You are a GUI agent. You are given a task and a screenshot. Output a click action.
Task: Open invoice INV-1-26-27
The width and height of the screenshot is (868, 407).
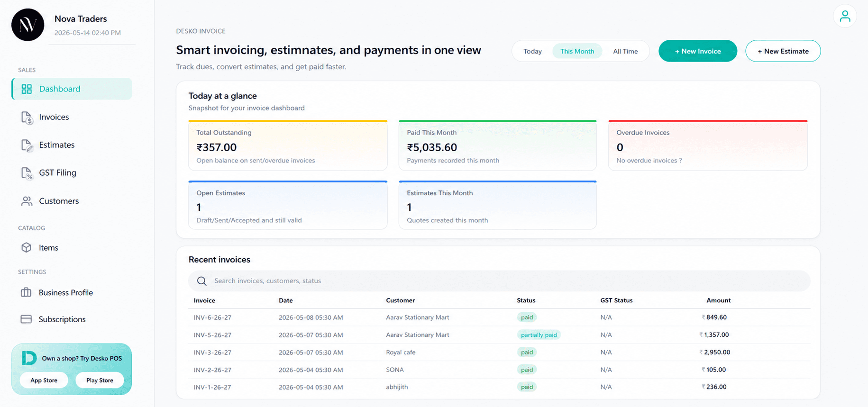coord(212,387)
